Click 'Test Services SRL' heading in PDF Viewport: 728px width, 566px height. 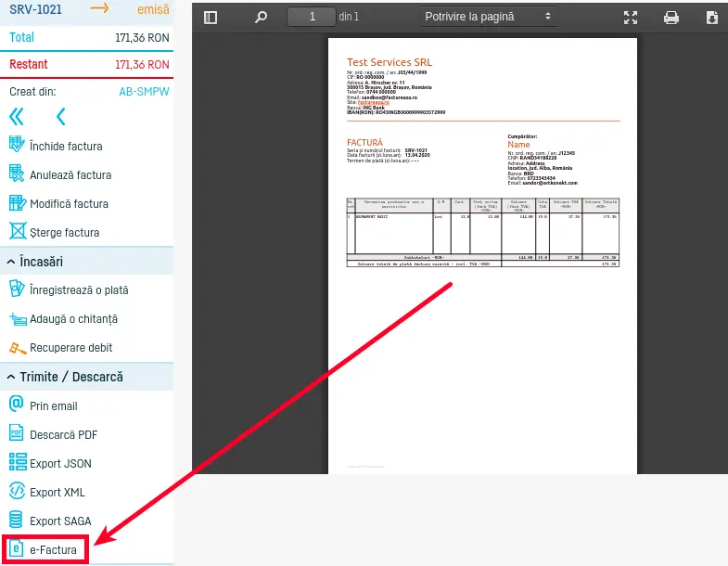click(390, 62)
